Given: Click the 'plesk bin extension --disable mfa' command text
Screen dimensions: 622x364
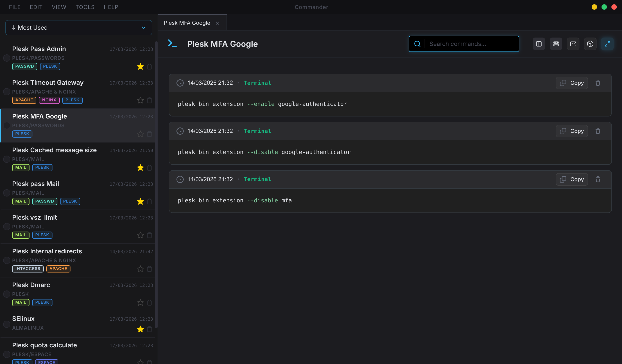Looking at the screenshot, I should tap(235, 200).
